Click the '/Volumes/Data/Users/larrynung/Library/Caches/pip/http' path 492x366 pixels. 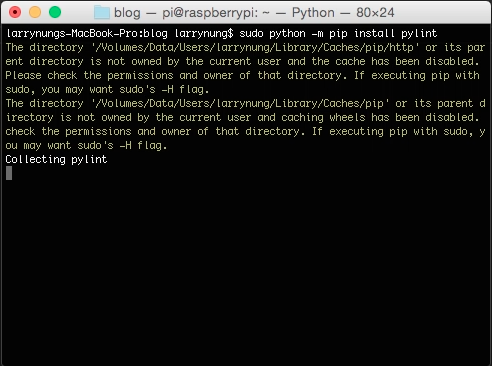coord(255,47)
